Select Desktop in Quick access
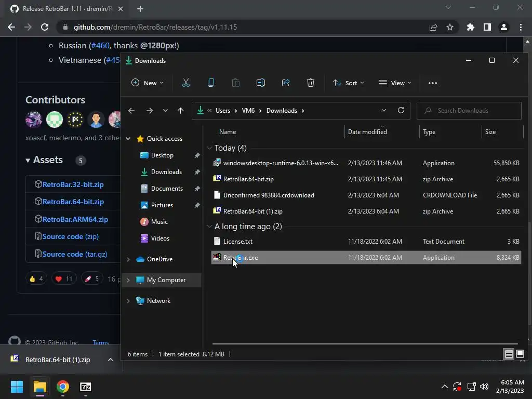 pyautogui.click(x=162, y=155)
